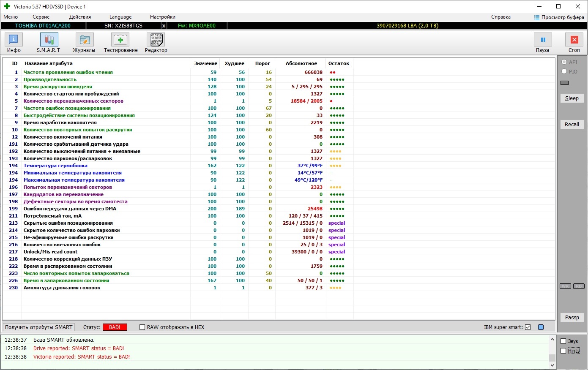
Task: Click log scrollbar up arrow
Action: point(552,339)
